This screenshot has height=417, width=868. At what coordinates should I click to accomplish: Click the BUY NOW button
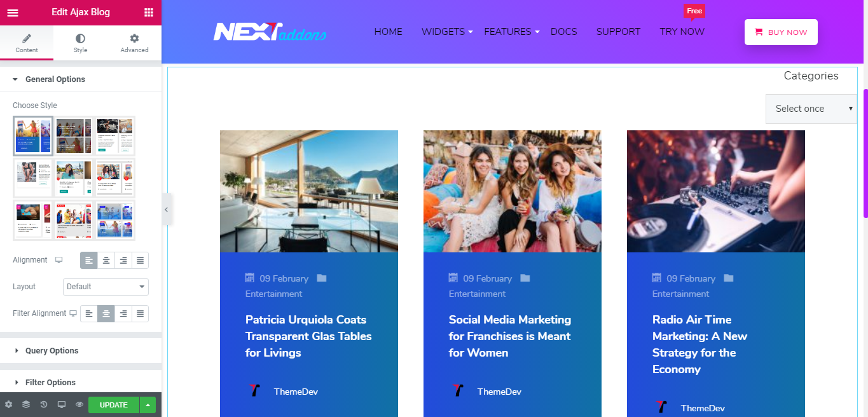click(781, 32)
